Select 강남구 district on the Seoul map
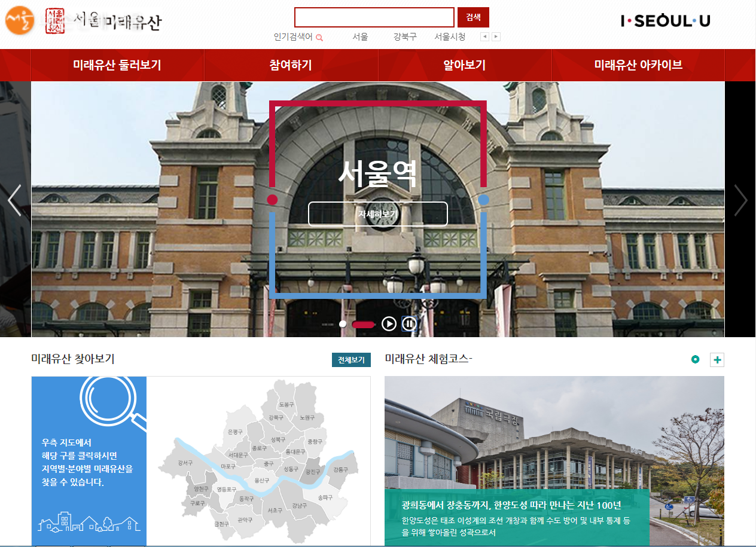The height and width of the screenshot is (547, 756). [299, 506]
